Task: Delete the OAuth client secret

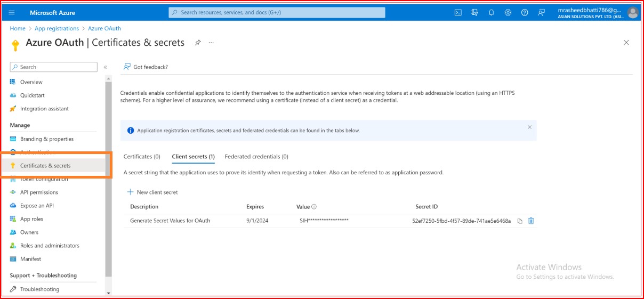Action: click(531, 221)
